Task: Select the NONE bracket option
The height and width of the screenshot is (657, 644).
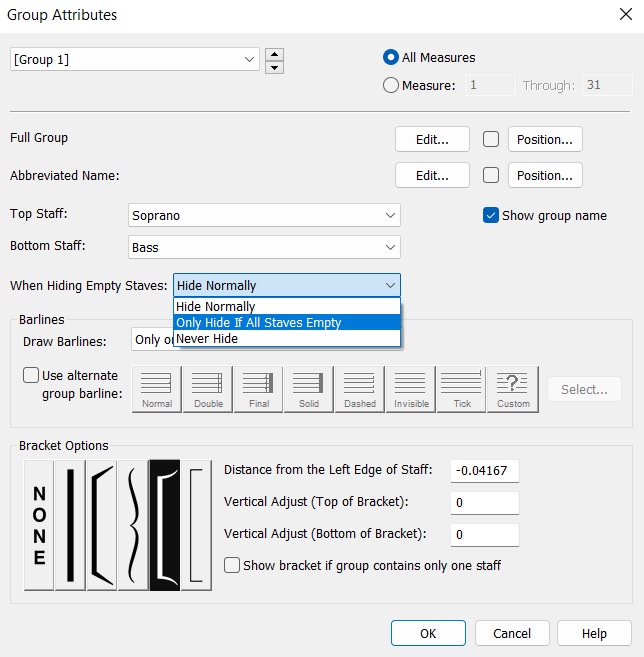Action: point(39,525)
